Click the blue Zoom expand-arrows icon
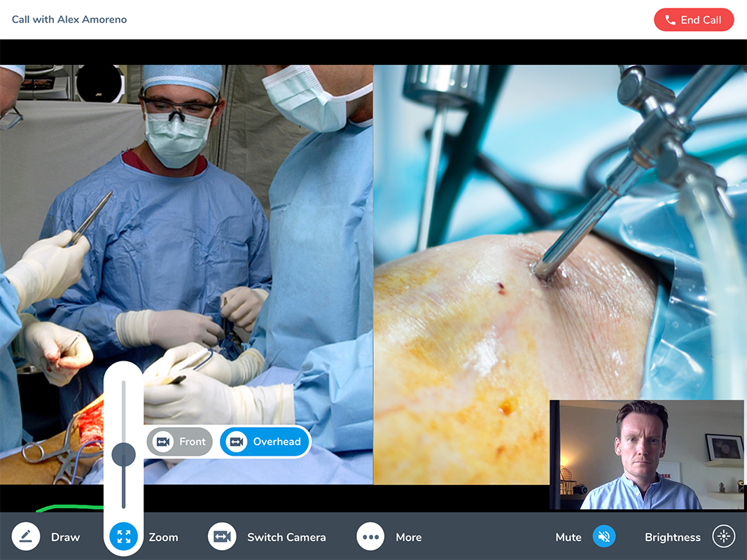 click(x=124, y=537)
